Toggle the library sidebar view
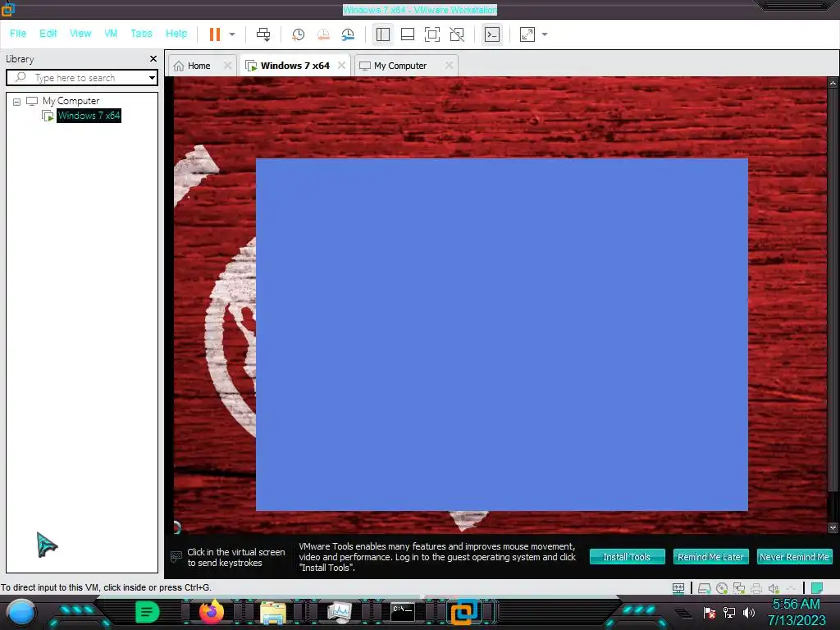 click(383, 34)
